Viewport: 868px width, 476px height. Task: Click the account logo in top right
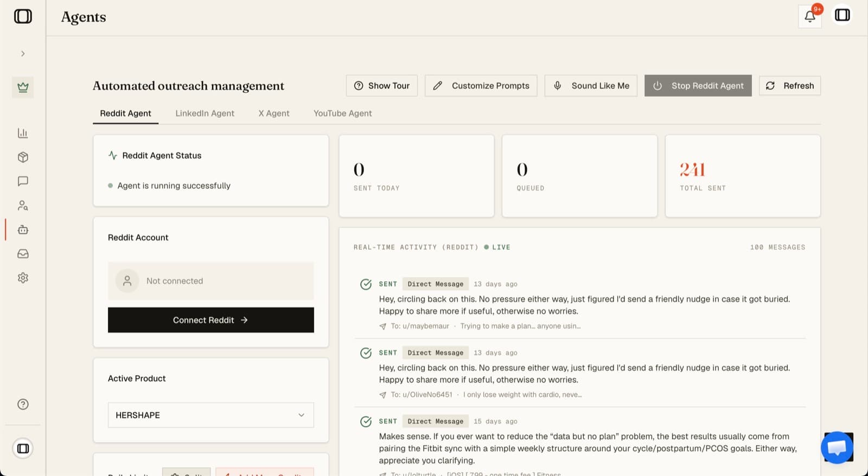[x=842, y=15]
